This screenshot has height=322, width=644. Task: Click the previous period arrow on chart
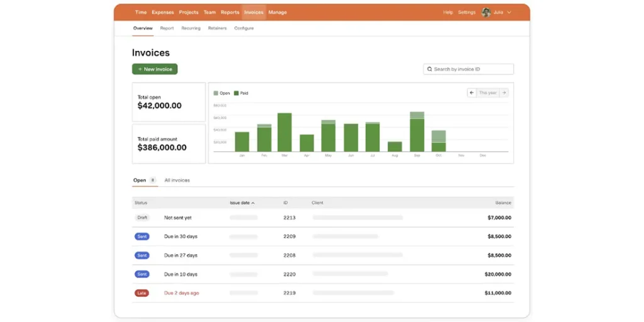(x=472, y=93)
